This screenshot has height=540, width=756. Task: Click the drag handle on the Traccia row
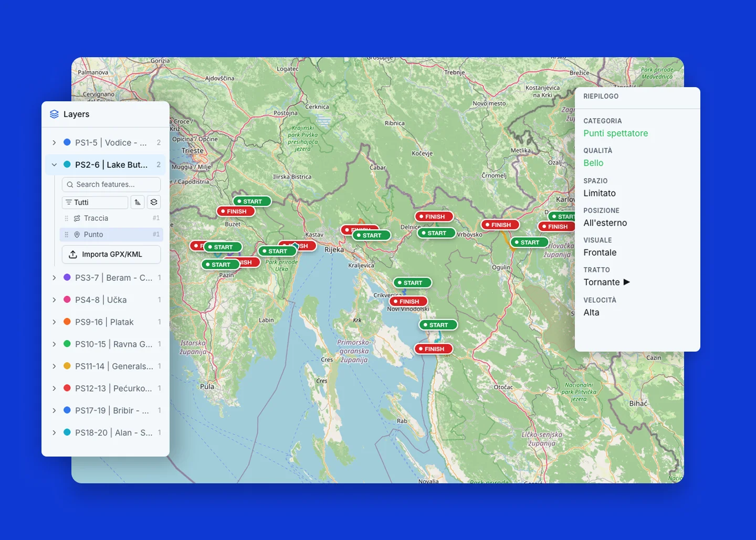click(66, 218)
